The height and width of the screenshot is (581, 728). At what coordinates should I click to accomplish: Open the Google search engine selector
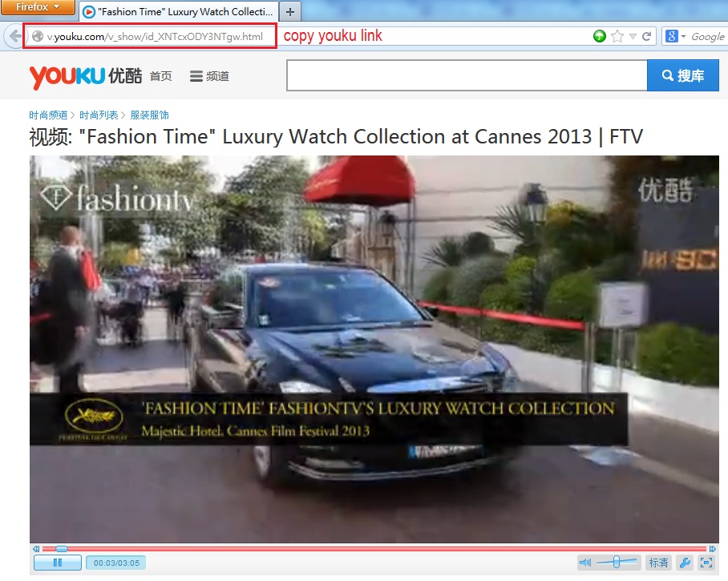(x=675, y=36)
